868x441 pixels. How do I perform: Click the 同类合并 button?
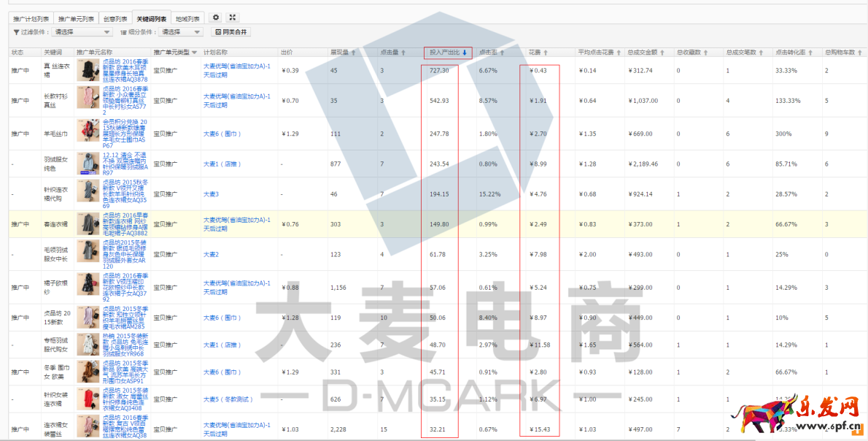(x=230, y=32)
